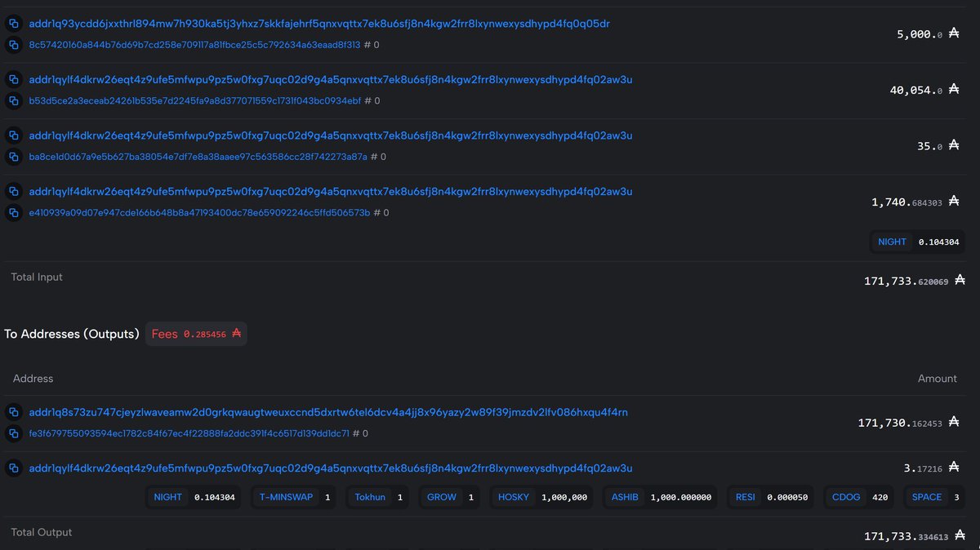
Task: Select the Total Output value 171,733.334613
Action: [915, 536]
